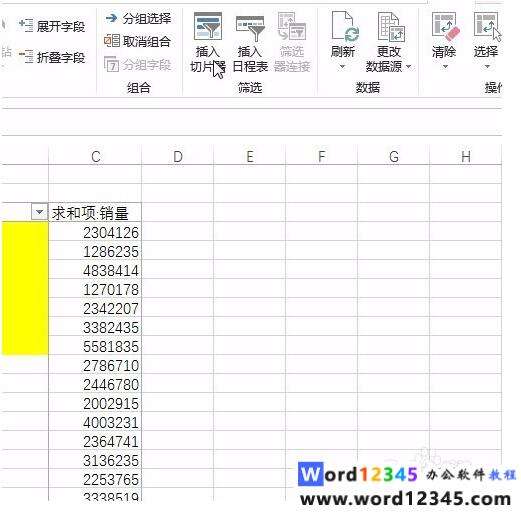
Task: Click Change Data Source (更改数据源) icon
Action: tap(390, 27)
